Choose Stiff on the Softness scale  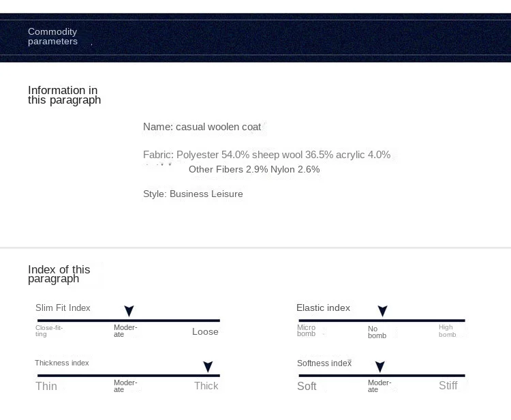[x=448, y=387]
